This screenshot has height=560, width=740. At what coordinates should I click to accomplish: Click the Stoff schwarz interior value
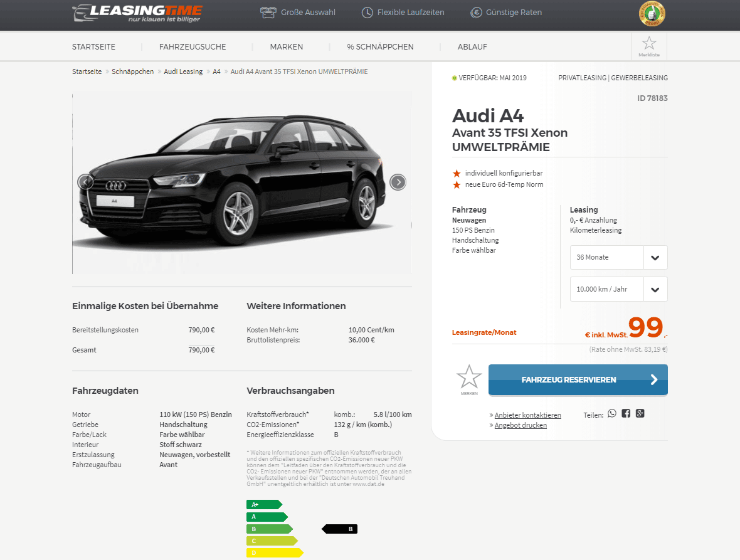(x=180, y=445)
